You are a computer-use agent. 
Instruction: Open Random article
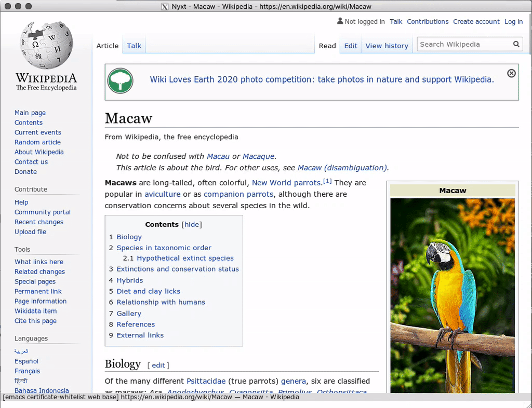[37, 142]
